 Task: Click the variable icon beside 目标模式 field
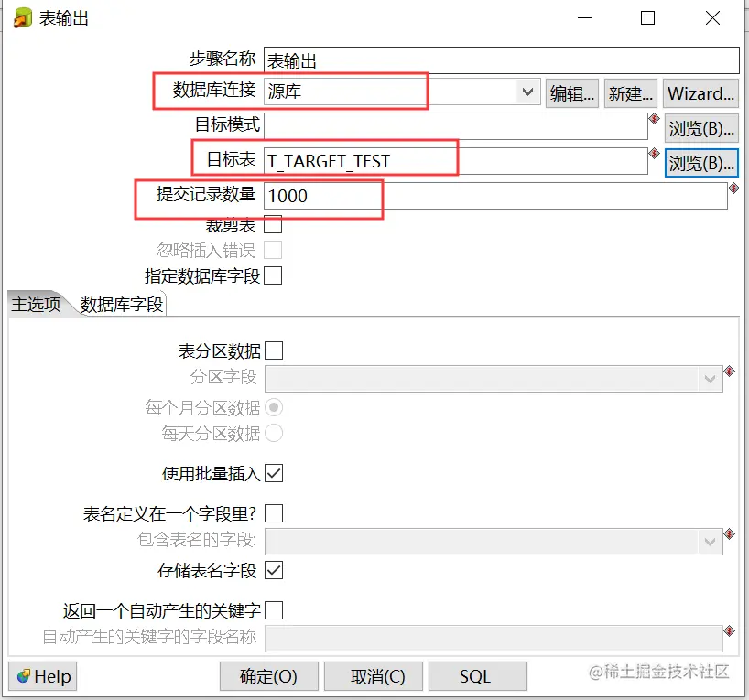[654, 118]
